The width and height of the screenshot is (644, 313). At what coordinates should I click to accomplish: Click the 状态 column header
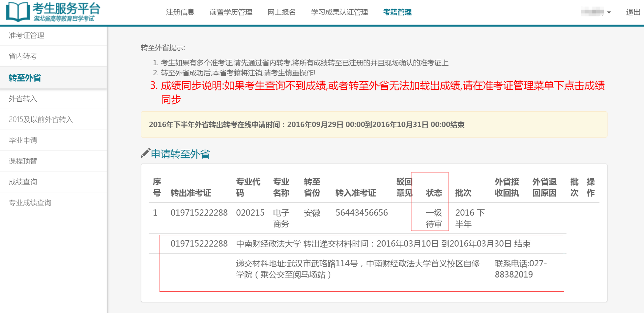(434, 193)
